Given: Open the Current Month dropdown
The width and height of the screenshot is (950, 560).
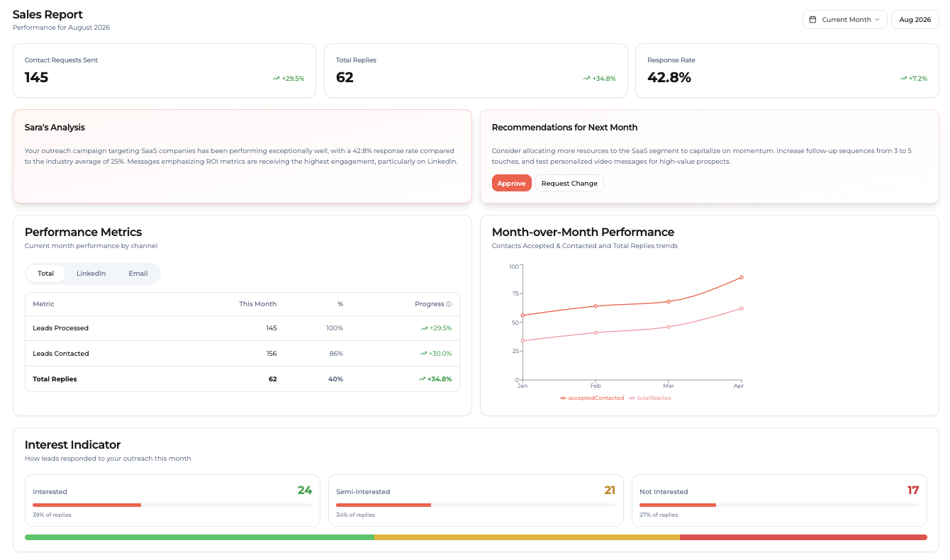Looking at the screenshot, I should [845, 20].
